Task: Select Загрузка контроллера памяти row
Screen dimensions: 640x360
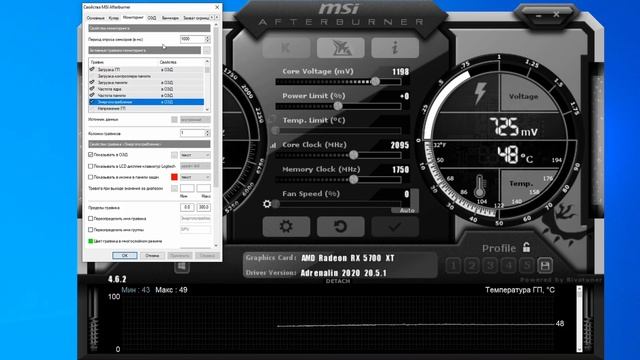Action: coord(146,76)
